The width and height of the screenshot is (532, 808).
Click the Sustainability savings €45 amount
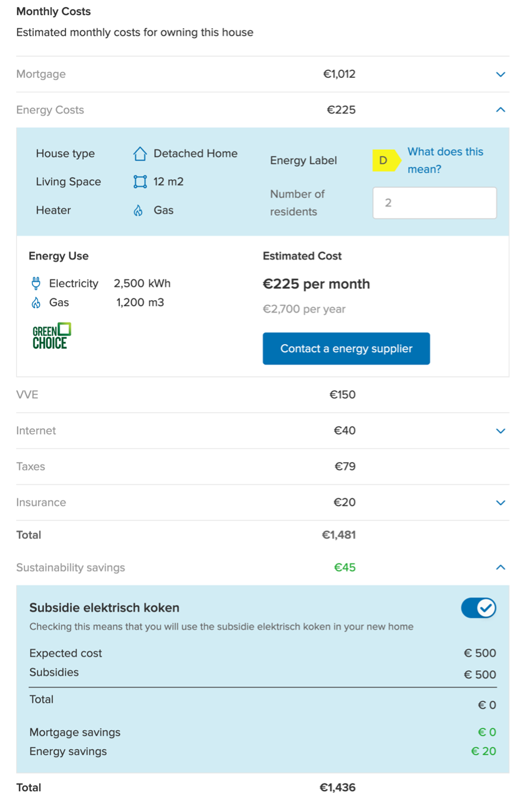344,568
